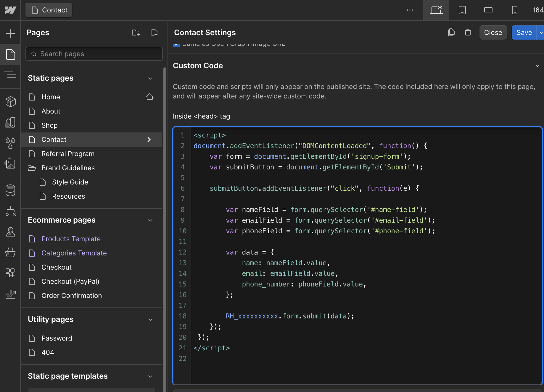
Task: Click line number 12 in code editor
Action: pos(183,252)
